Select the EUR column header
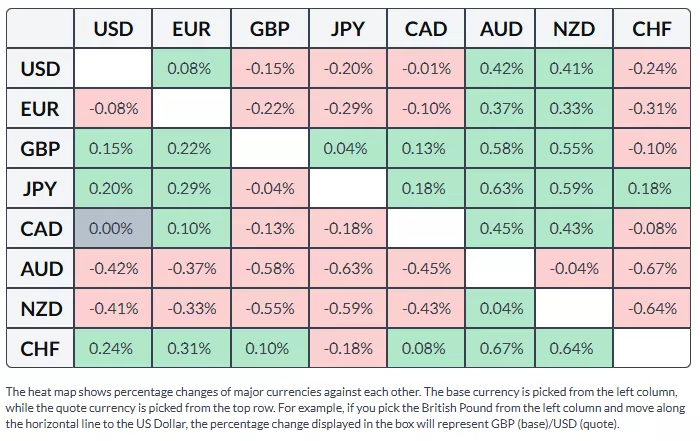This screenshot has height=441, width=700. pyautogui.click(x=191, y=29)
